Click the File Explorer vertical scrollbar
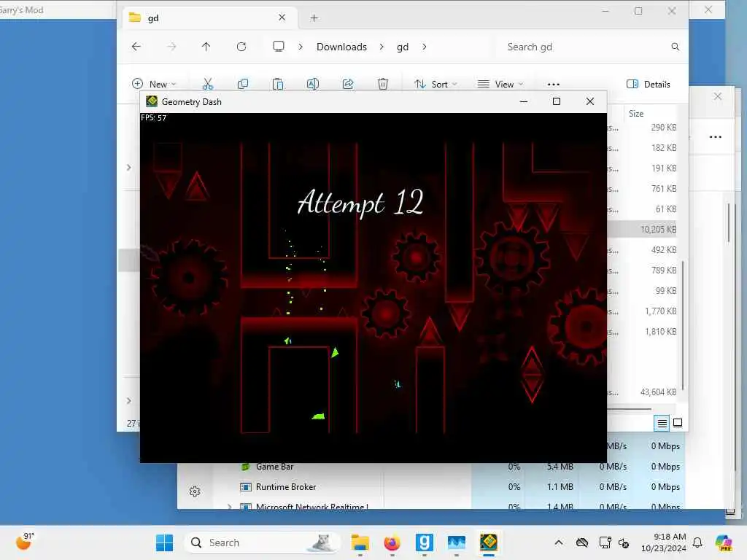 coord(683,326)
